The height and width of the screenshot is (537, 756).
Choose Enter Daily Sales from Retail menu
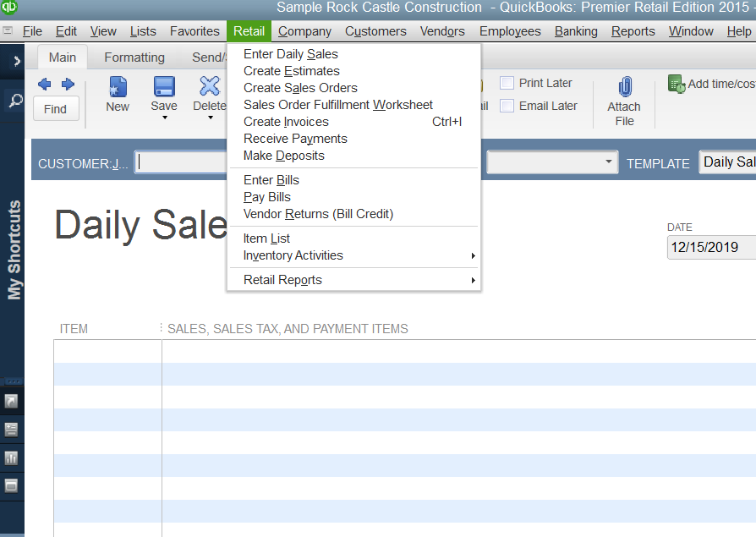click(x=353, y=54)
